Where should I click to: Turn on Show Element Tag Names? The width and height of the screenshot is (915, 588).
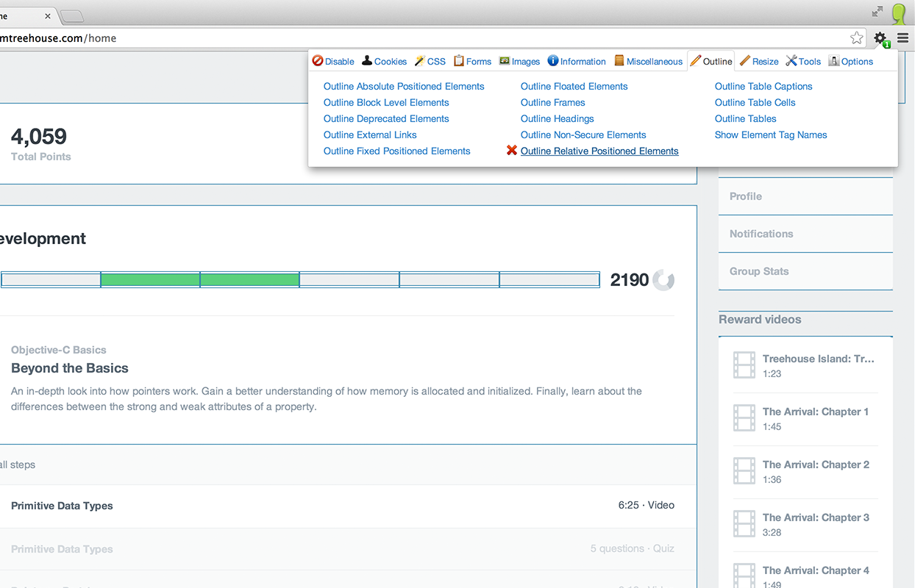point(770,135)
